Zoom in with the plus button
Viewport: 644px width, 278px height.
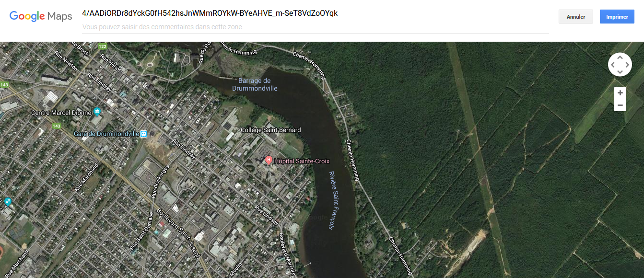[x=620, y=93]
